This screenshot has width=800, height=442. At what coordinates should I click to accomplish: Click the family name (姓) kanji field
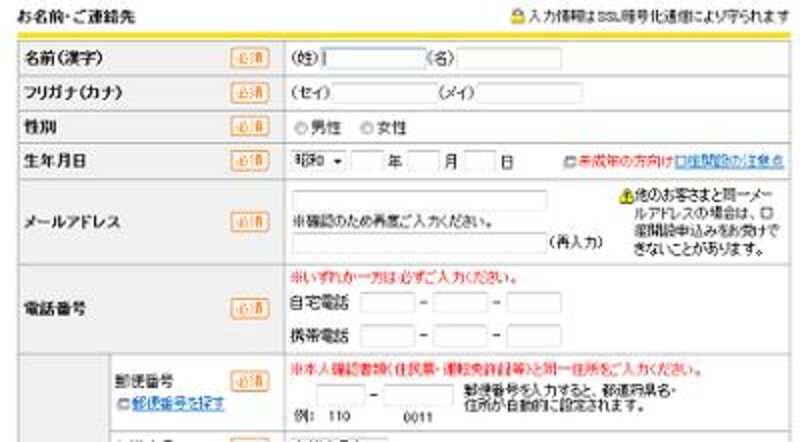tap(374, 58)
